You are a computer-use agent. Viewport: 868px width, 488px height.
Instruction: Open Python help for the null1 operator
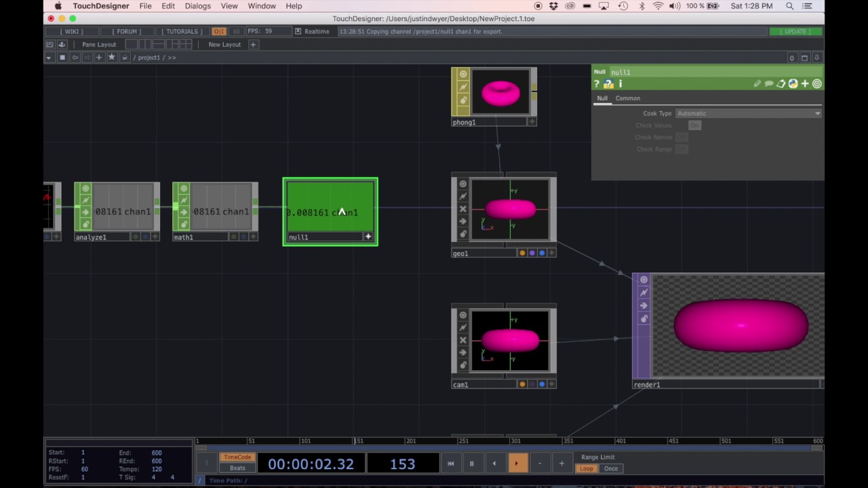click(x=608, y=84)
